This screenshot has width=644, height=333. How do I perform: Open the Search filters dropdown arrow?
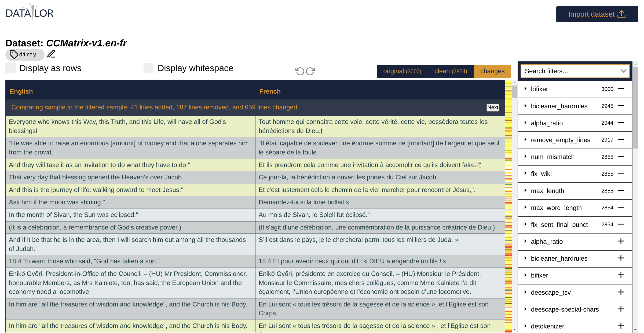[623, 71]
